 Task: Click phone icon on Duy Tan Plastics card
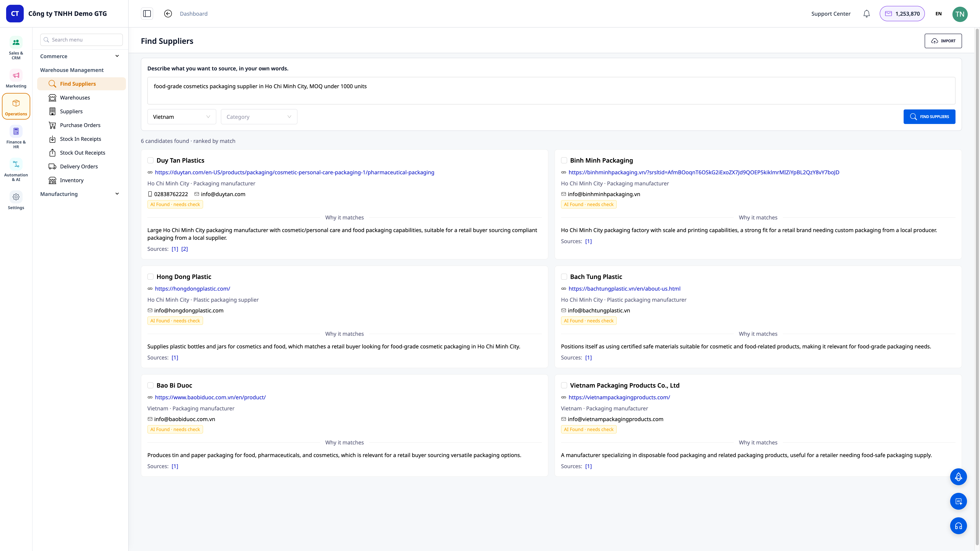click(150, 194)
